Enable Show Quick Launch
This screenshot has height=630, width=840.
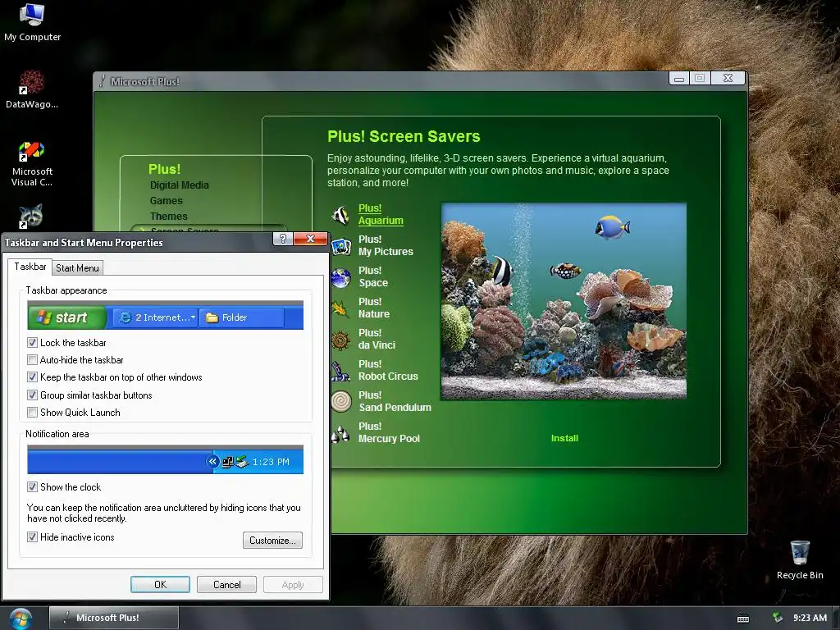click(32, 413)
